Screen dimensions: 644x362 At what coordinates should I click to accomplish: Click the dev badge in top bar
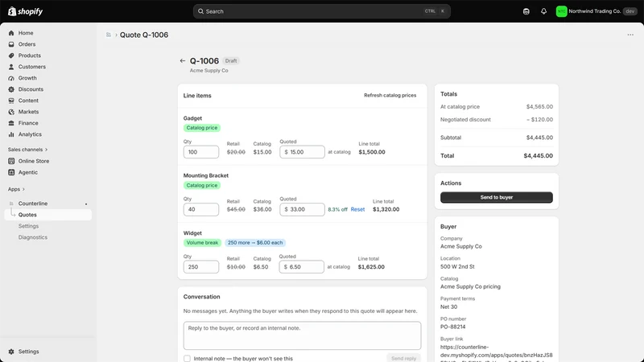coord(630,11)
